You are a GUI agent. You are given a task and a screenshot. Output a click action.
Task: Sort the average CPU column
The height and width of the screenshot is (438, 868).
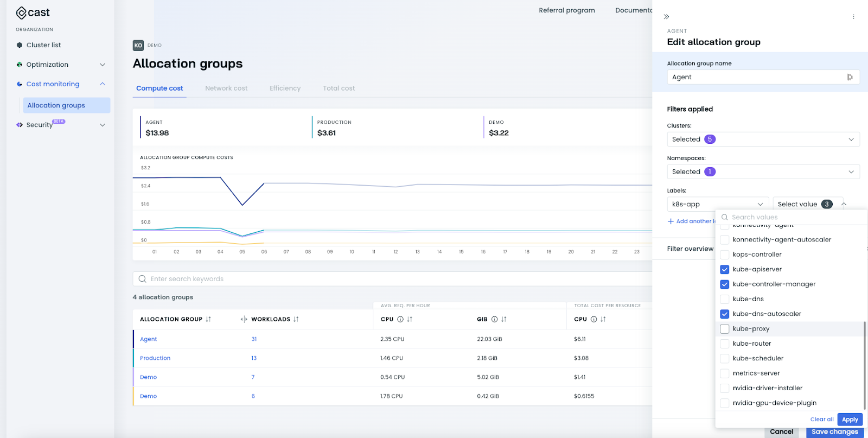[410, 319]
